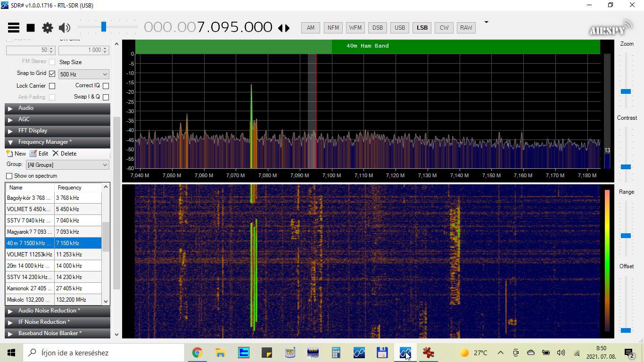This screenshot has width=644, height=362.
Task: Open the red puzzle piece app on taskbar
Action: 429,353
